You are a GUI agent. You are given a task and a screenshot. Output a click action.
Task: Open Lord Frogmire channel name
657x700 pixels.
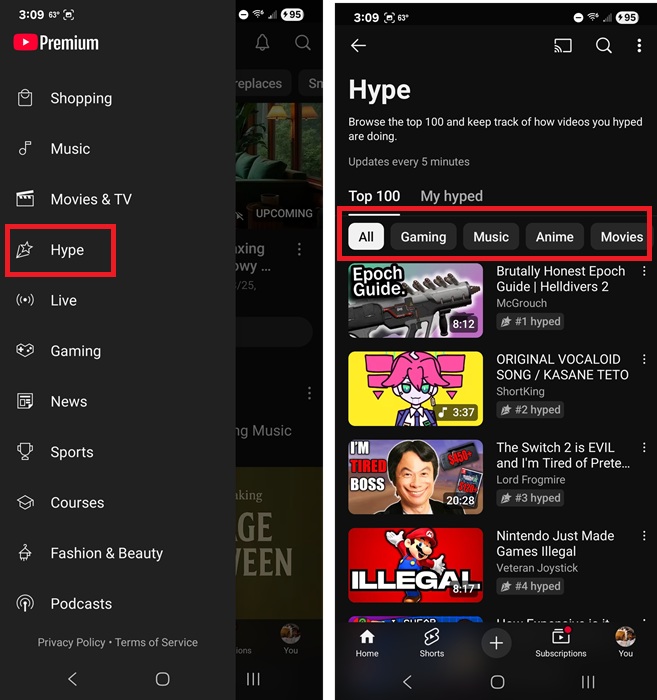coord(531,479)
